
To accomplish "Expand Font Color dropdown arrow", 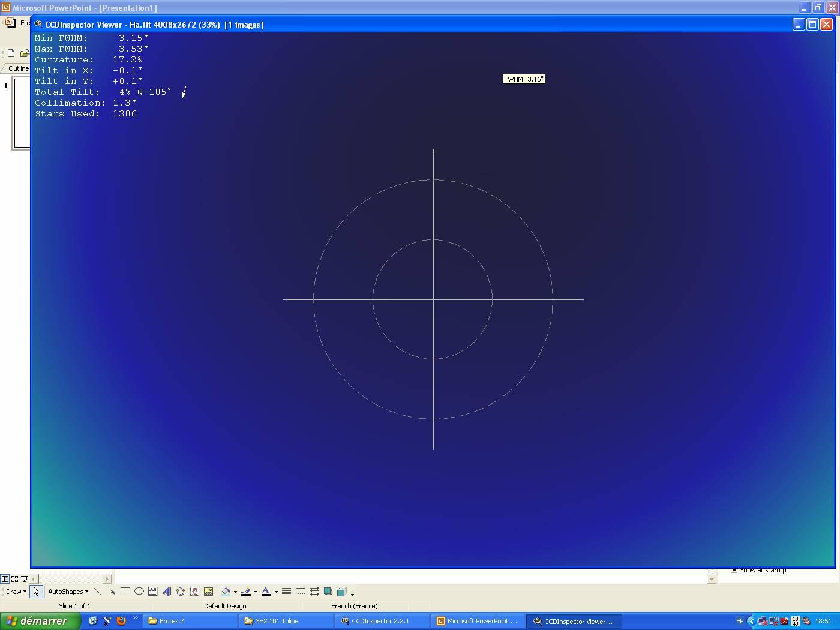I will point(276,592).
